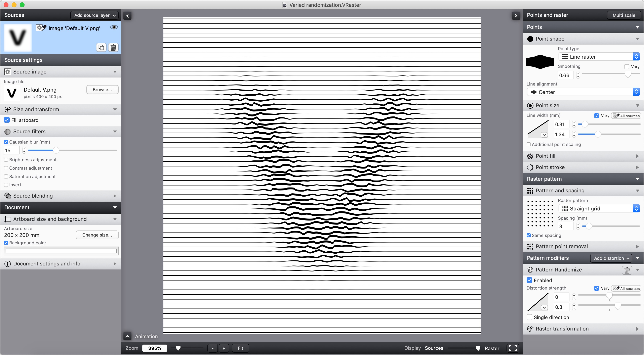
Task: Open the Add source layer menu
Action: click(94, 15)
